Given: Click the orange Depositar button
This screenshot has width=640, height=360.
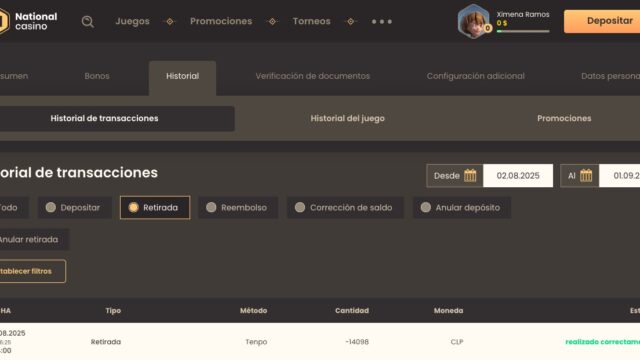Looking at the screenshot, I should click(602, 21).
